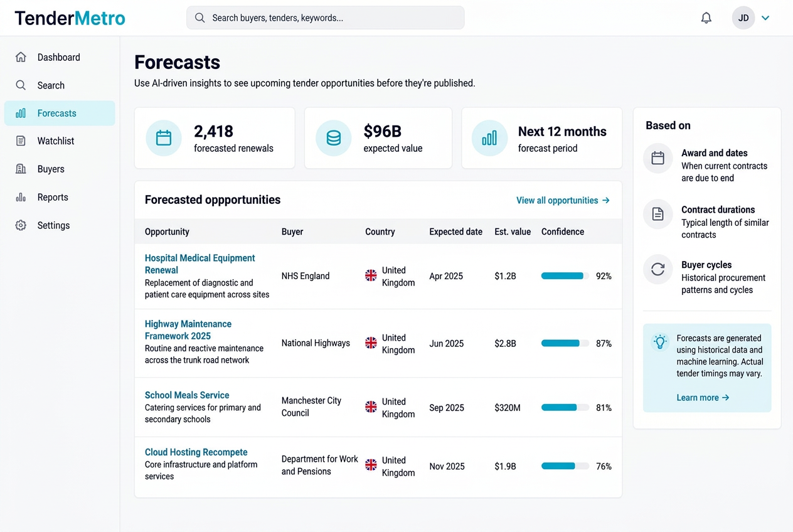The height and width of the screenshot is (532, 793).
Task: Click the Learn more link
Action: coord(703,398)
